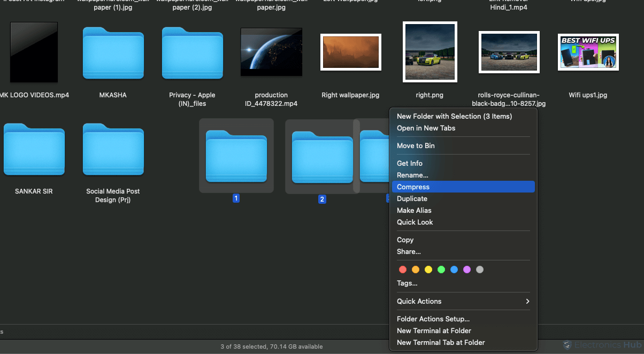The width and height of the screenshot is (644, 354).
Task: Open Get Info from context menu
Action: tap(410, 163)
